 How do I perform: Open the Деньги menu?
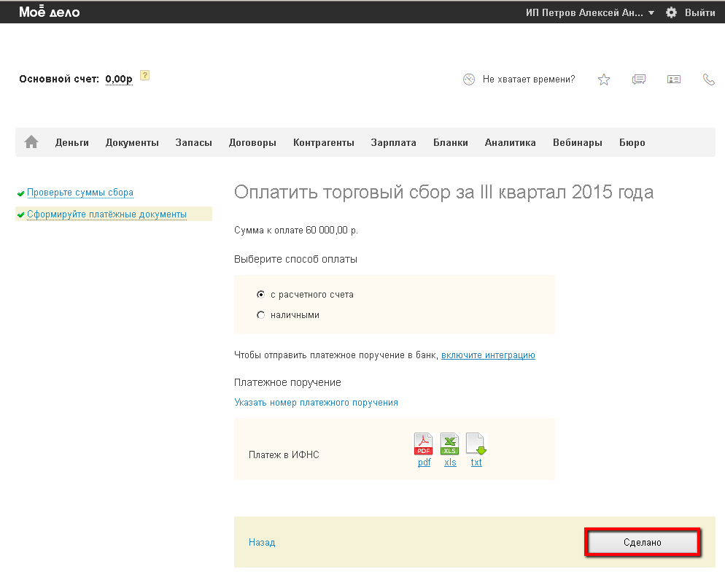click(x=72, y=143)
